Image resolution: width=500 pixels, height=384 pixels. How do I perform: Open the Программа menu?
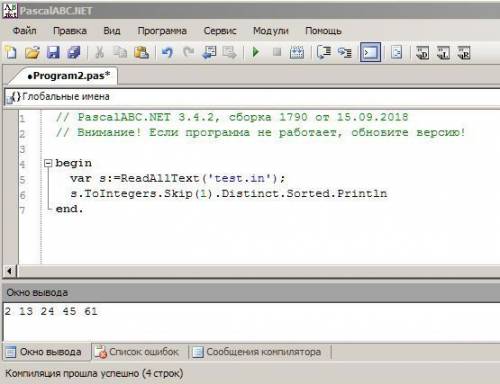(162, 31)
